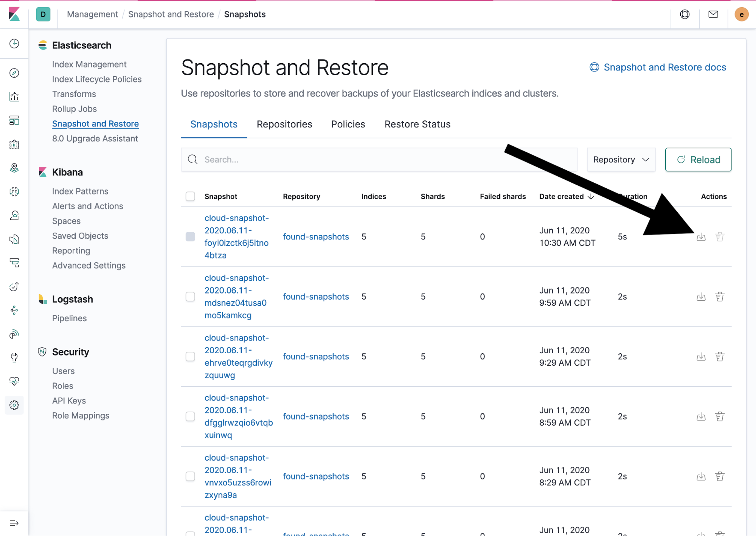Restore the foyi0izctk6j5itno4btza snapshot
Viewport: 756px width, 536px height.
click(x=701, y=237)
